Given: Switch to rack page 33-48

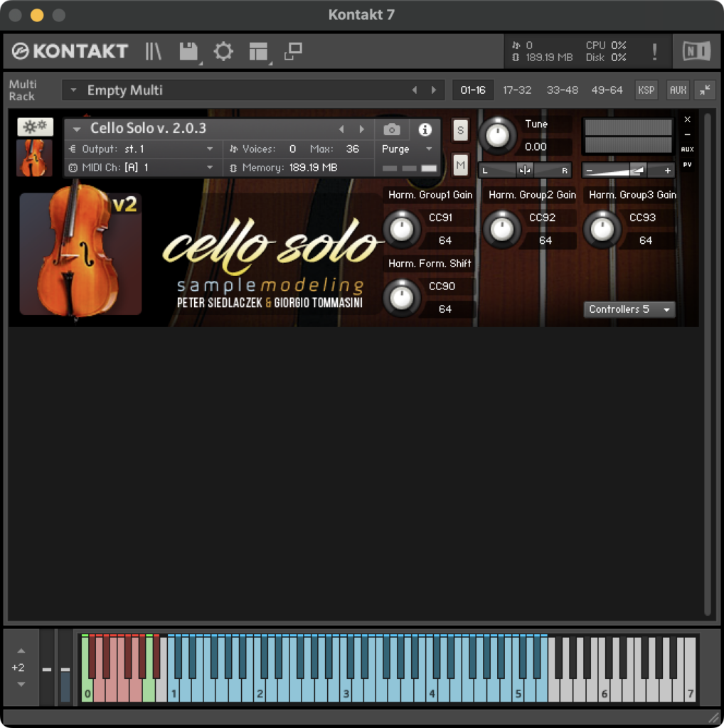Looking at the screenshot, I should (x=562, y=90).
